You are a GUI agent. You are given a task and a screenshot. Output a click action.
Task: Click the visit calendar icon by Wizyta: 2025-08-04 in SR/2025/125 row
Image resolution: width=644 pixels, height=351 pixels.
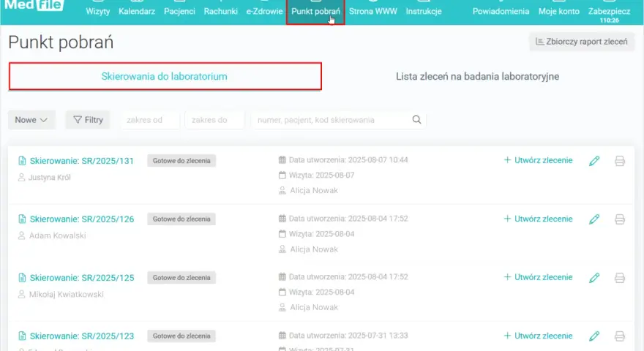pyautogui.click(x=282, y=292)
